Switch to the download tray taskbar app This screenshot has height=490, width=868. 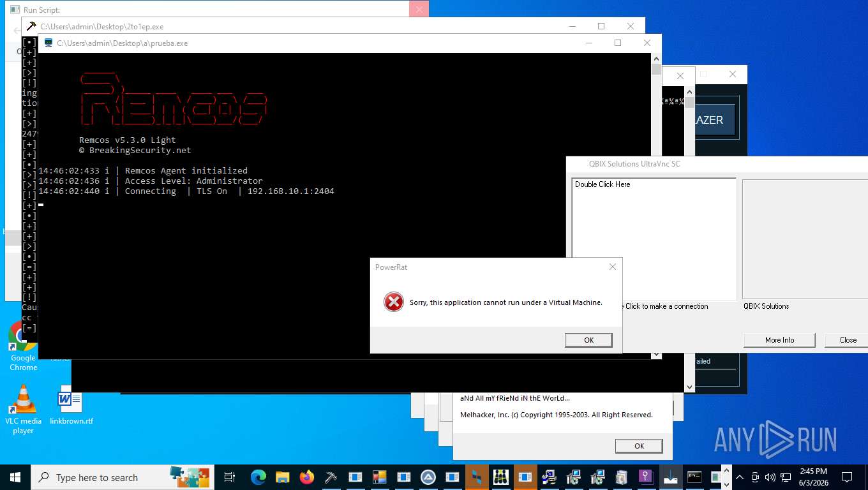(670, 477)
